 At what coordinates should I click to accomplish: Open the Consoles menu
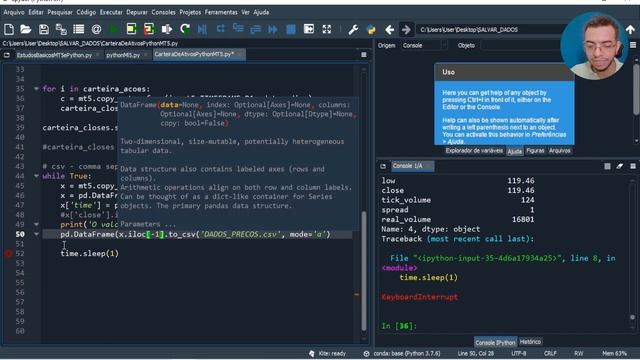coord(163,12)
